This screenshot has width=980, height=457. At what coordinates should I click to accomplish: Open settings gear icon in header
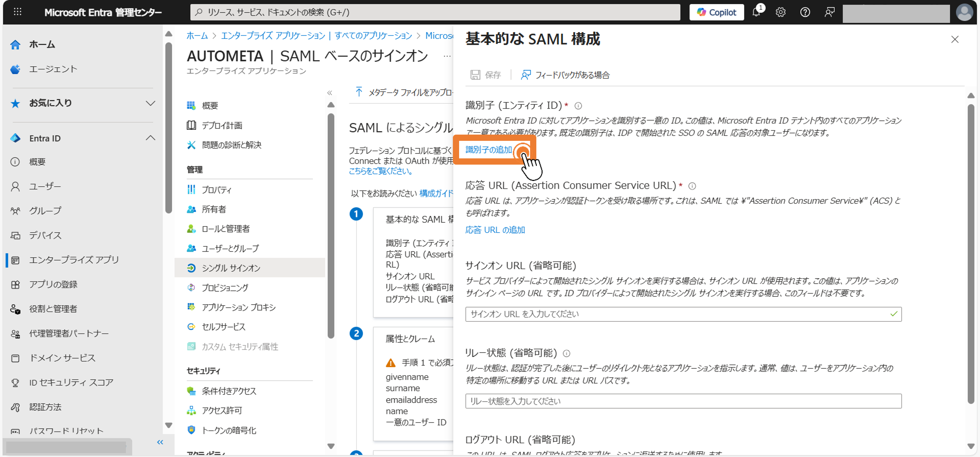(x=780, y=12)
